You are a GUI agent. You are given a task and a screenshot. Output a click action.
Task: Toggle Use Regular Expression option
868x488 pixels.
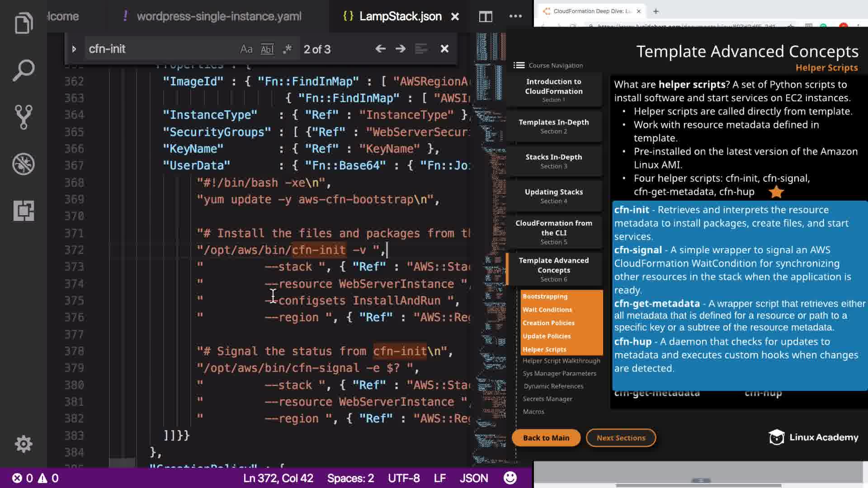point(287,49)
